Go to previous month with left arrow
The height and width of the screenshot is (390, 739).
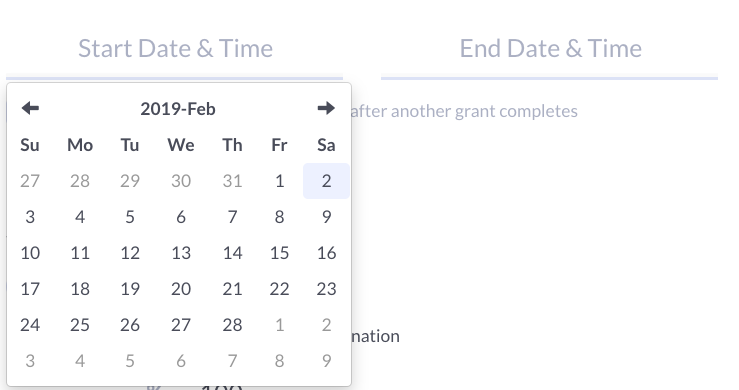(30, 108)
